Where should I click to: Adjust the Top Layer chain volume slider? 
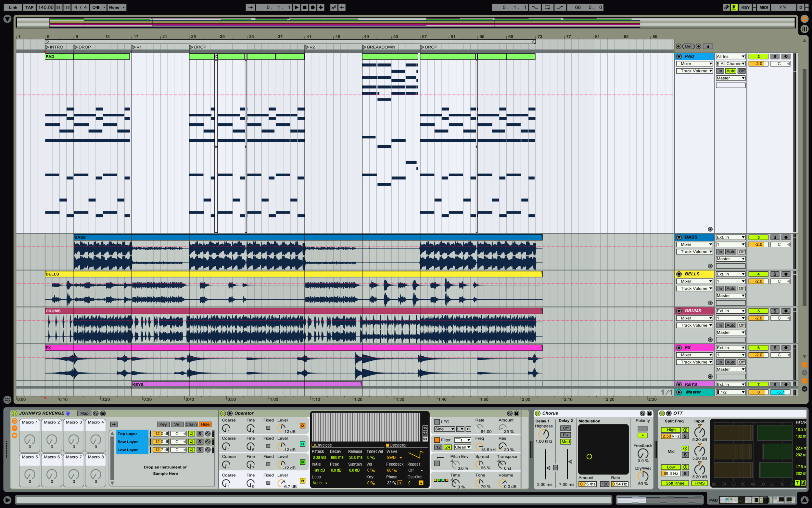(161, 434)
